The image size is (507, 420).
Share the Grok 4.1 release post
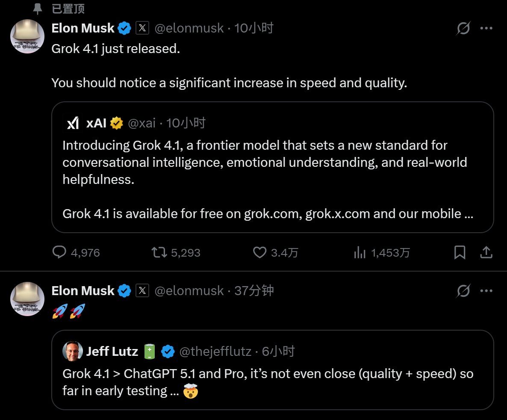[x=486, y=252]
